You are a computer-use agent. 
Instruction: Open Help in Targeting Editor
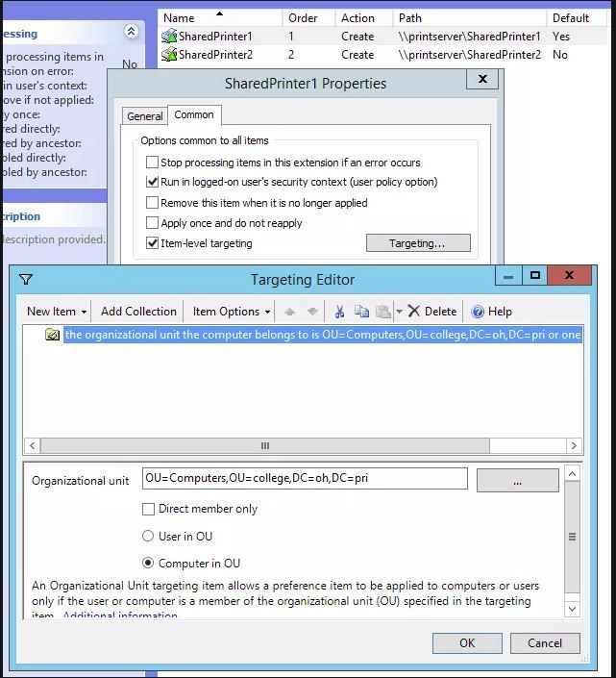(492, 312)
